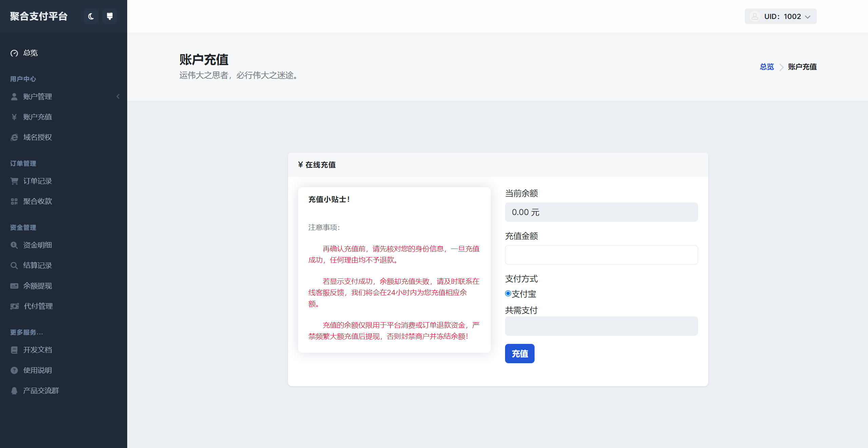Focus the 充值金额 input field
868x448 pixels.
click(601, 255)
